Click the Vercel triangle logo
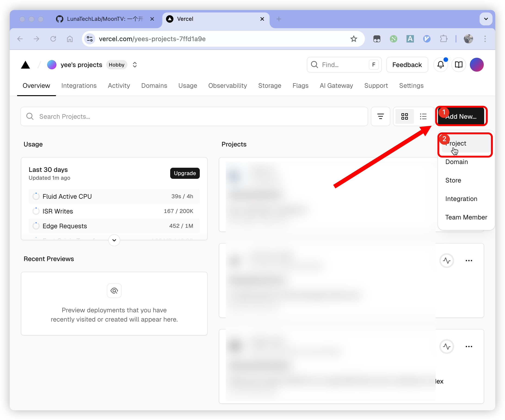The image size is (505, 420). 25,65
